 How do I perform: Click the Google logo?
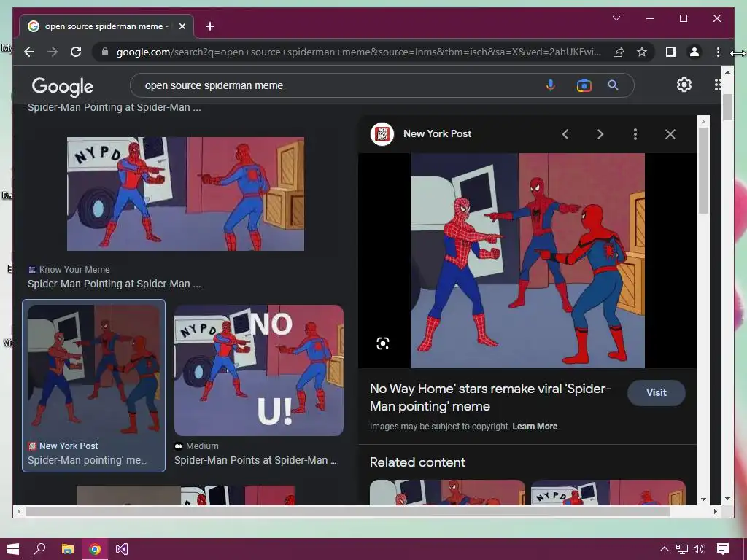(x=63, y=86)
